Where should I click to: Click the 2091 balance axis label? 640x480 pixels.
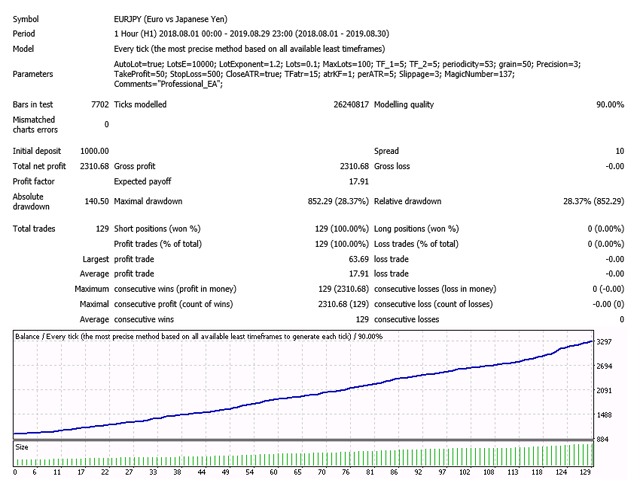604,391
